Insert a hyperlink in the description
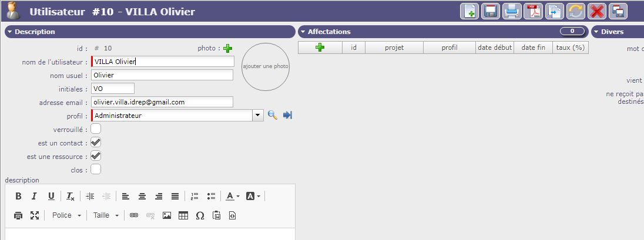Viewport: 644px width, 240px height. (134, 215)
